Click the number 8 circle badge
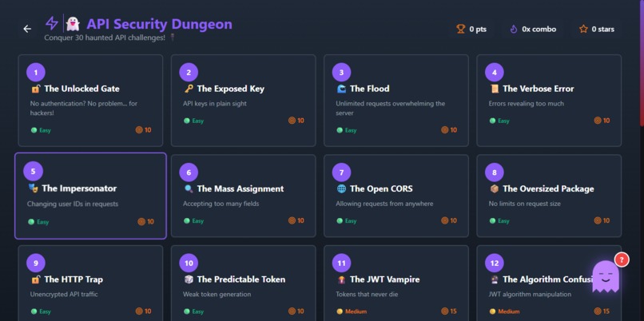This screenshot has width=644, height=321. pyautogui.click(x=494, y=172)
